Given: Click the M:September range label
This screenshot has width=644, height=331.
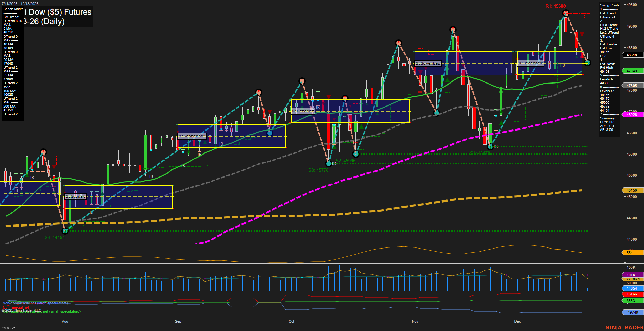Looking at the screenshot, I should coord(192,136).
